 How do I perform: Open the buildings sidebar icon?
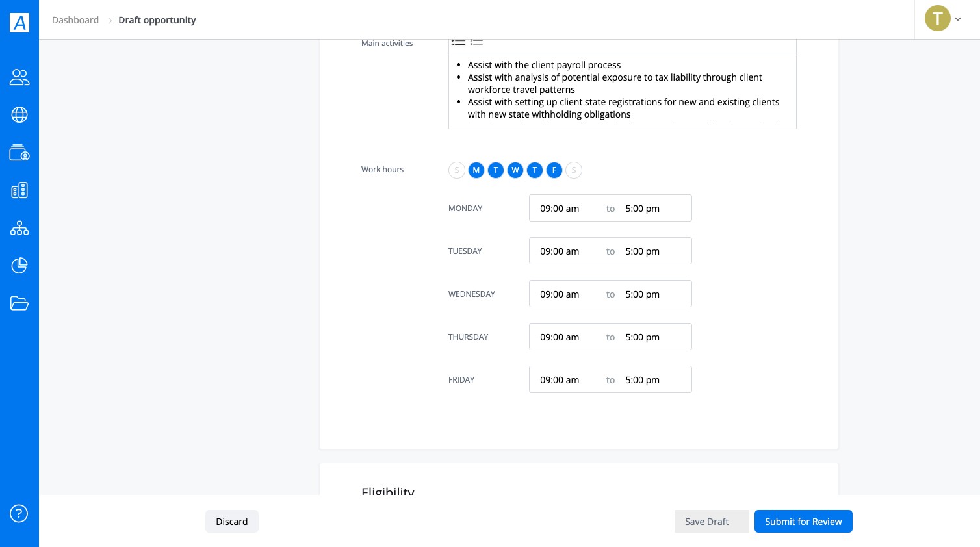(x=19, y=190)
